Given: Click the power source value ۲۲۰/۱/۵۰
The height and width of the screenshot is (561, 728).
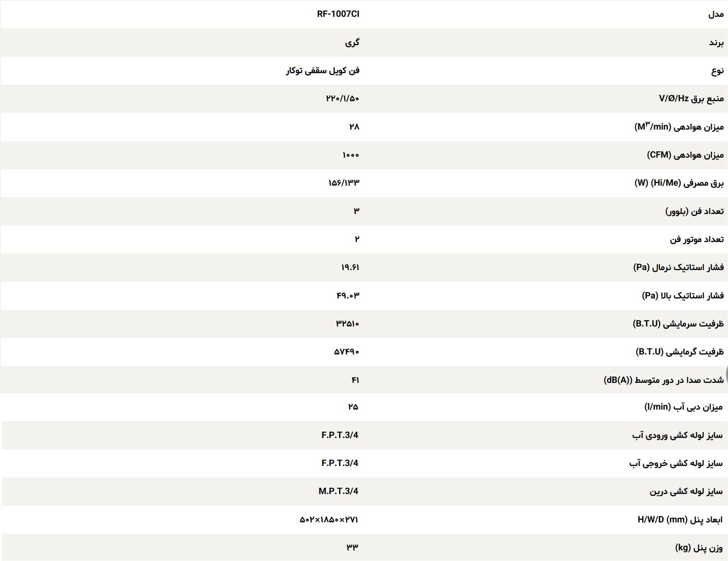Looking at the screenshot, I should pos(342,99).
